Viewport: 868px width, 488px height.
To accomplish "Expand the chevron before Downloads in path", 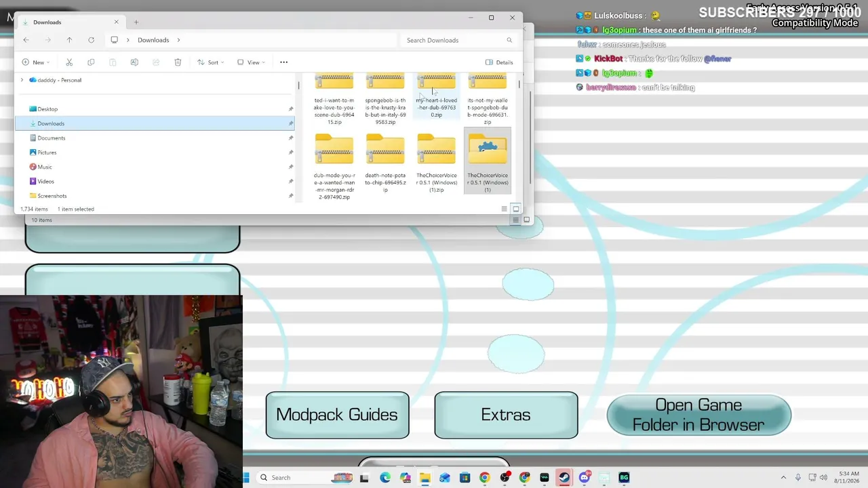I will pyautogui.click(x=128, y=40).
